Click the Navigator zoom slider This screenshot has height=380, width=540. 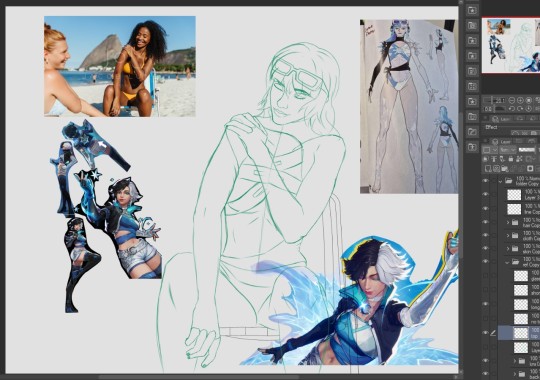494,100
